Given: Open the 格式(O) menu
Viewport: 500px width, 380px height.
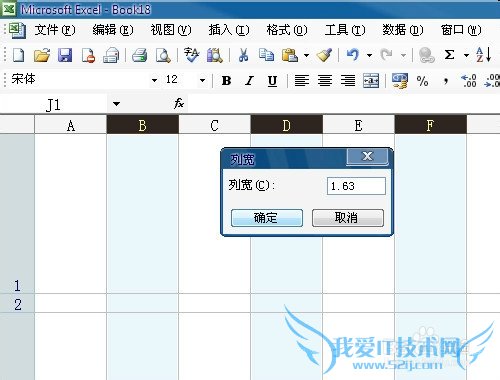Looking at the screenshot, I should pos(287,30).
